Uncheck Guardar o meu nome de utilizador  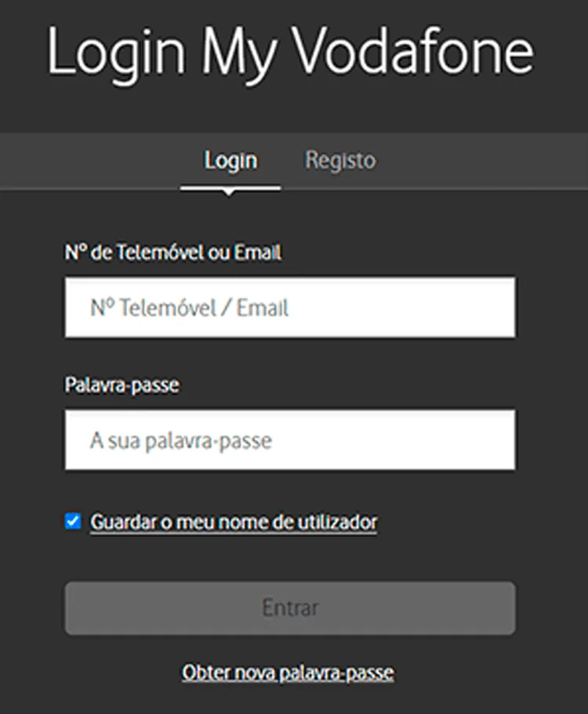click(73, 522)
